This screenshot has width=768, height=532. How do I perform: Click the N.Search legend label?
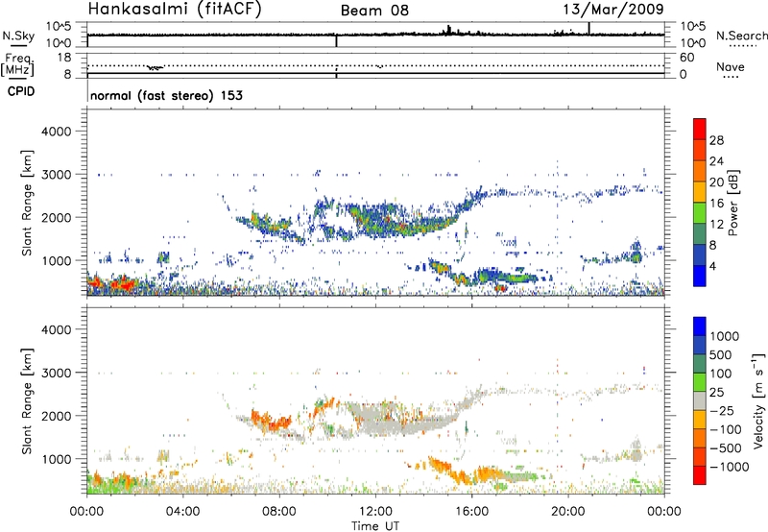tap(742, 36)
